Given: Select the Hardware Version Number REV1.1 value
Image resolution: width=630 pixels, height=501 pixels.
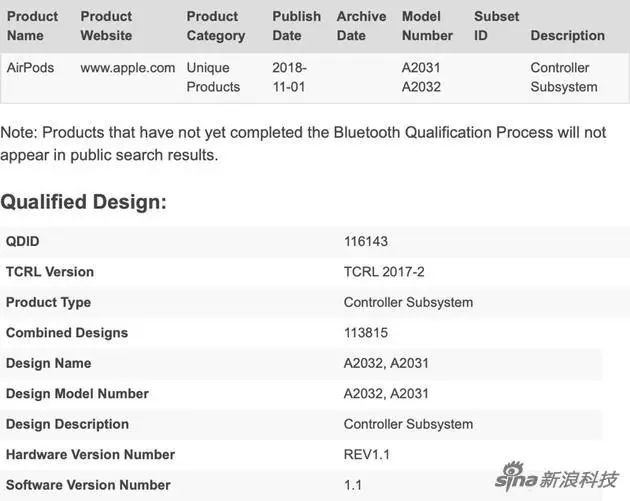Looking at the screenshot, I should click(367, 454).
